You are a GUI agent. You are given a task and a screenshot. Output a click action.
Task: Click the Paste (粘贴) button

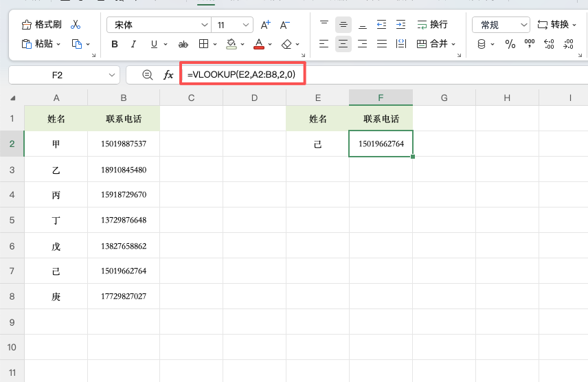(x=37, y=44)
